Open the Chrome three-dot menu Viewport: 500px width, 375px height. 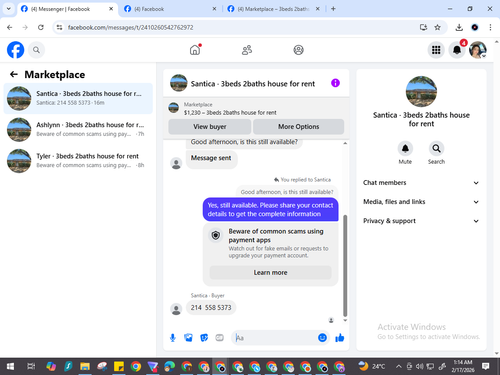[x=490, y=27]
